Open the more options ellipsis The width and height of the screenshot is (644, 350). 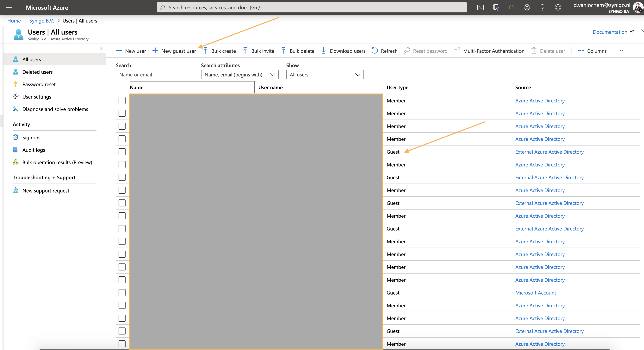pyautogui.click(x=622, y=51)
